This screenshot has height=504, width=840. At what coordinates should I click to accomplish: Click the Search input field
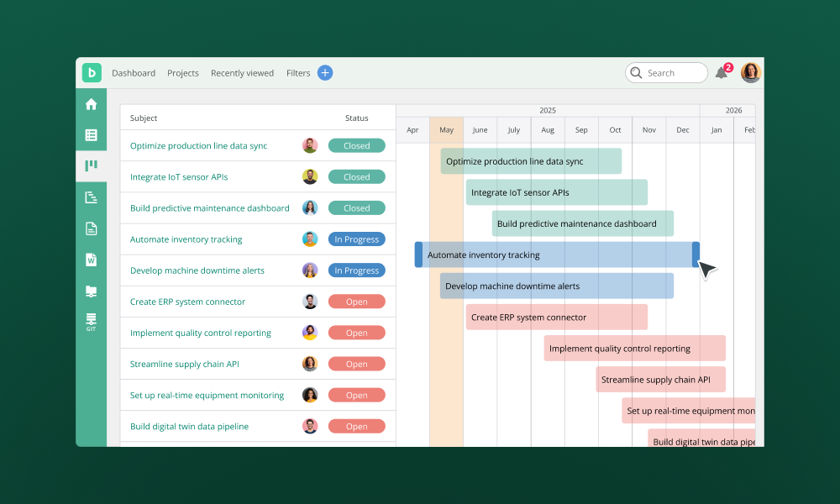point(674,73)
